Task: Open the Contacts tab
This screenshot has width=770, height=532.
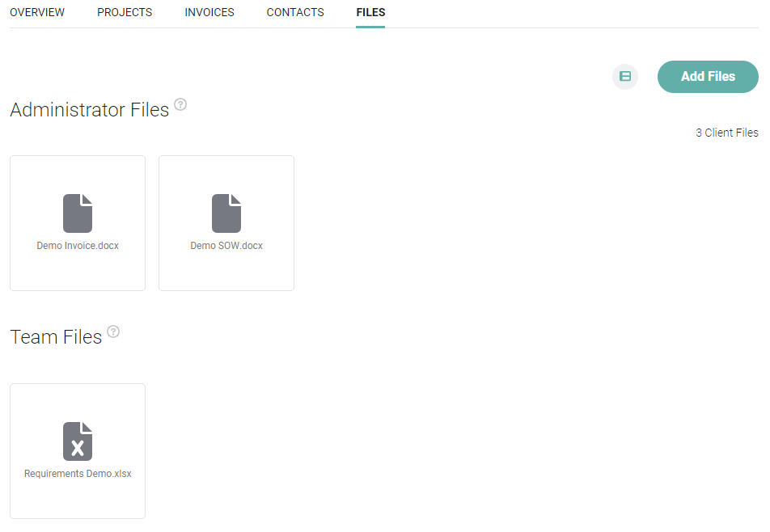Action: coord(295,13)
